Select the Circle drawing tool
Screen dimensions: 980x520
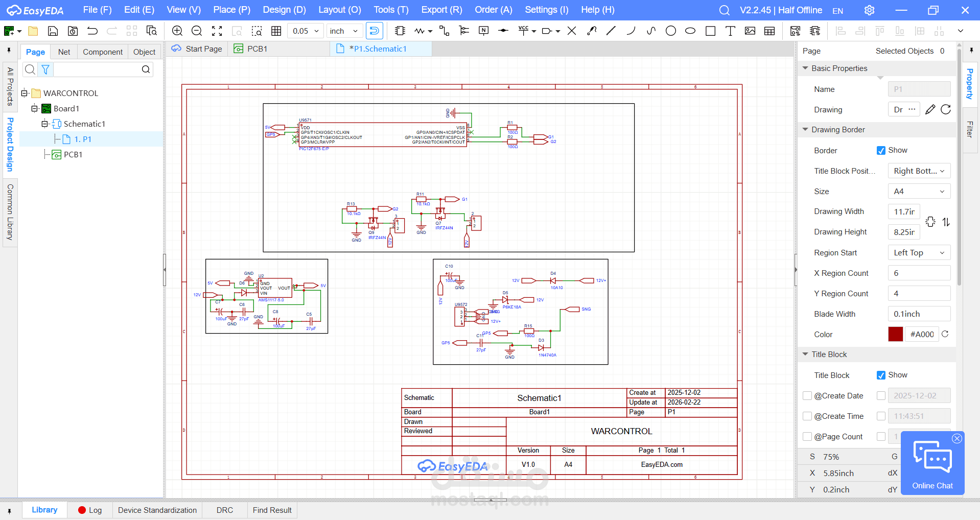coord(671,31)
